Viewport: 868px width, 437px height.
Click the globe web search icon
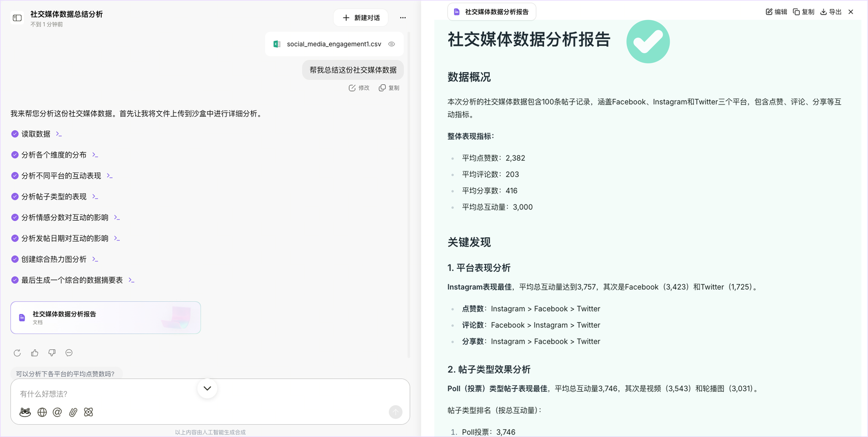coord(42,412)
